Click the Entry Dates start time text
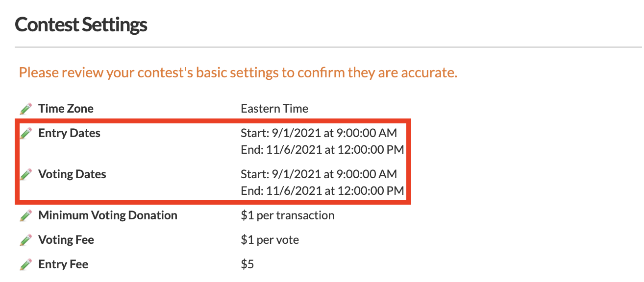 (319, 133)
